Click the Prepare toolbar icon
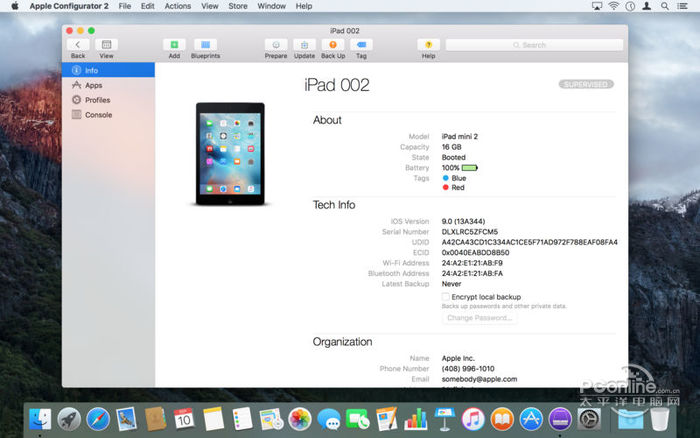Image resolution: width=700 pixels, height=438 pixels. click(276, 45)
